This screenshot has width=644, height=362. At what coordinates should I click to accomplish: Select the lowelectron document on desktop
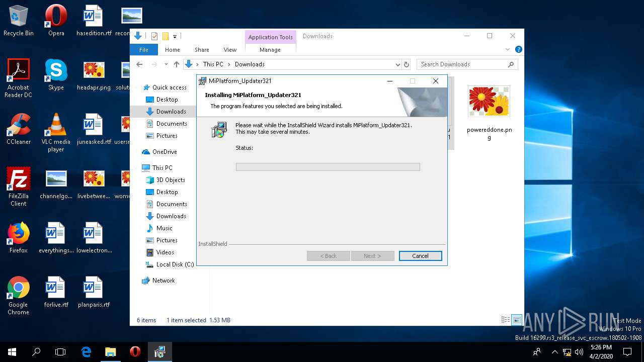94,237
